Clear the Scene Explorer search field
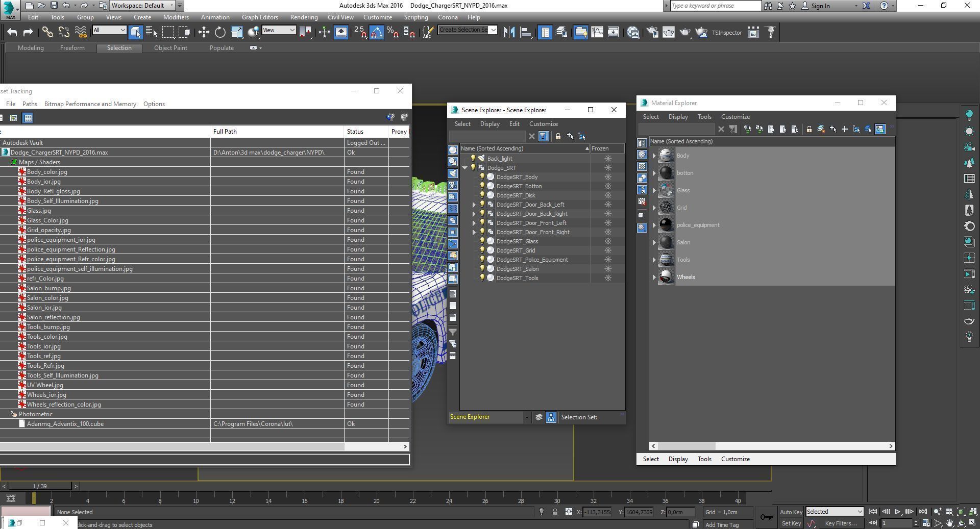This screenshot has width=980, height=529. point(531,136)
